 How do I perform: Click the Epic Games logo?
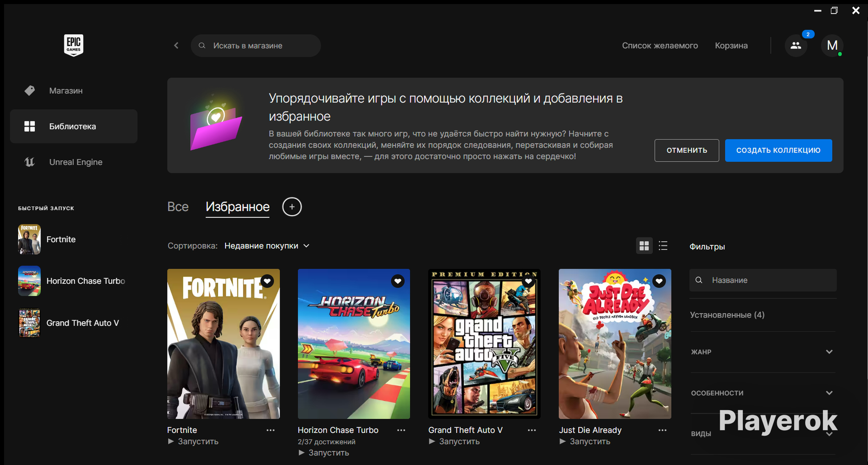(x=73, y=45)
